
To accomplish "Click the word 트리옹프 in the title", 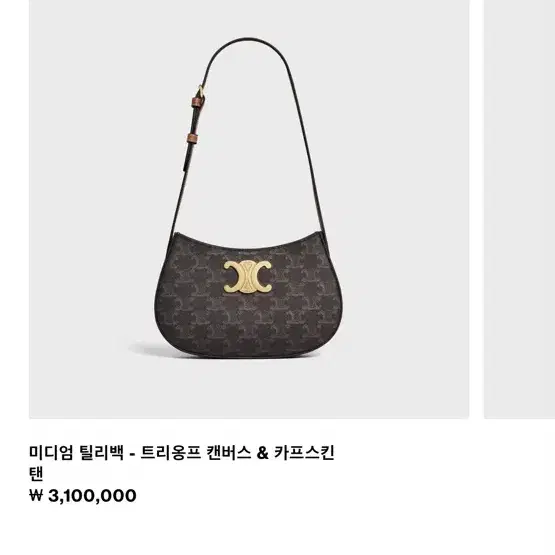I will 170,453.
